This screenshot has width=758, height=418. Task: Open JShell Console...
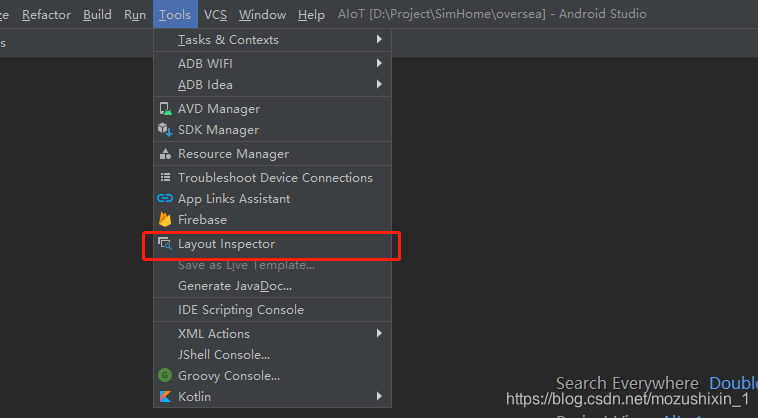click(272, 355)
